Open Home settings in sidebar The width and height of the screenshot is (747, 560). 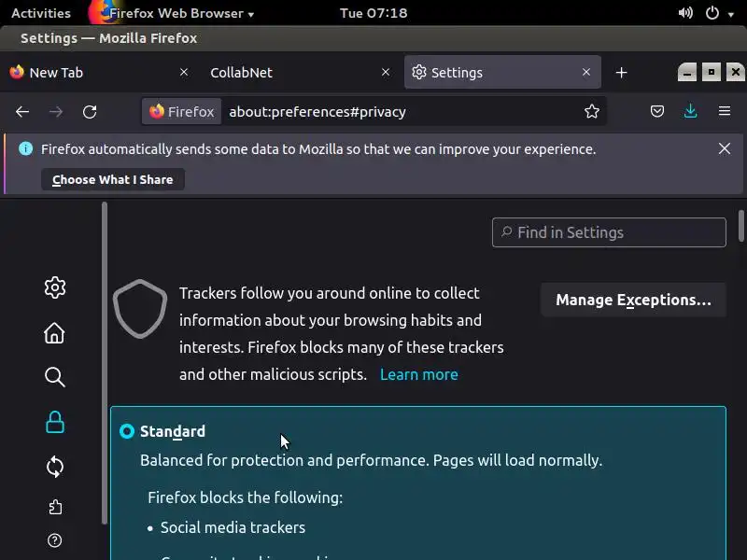point(55,333)
